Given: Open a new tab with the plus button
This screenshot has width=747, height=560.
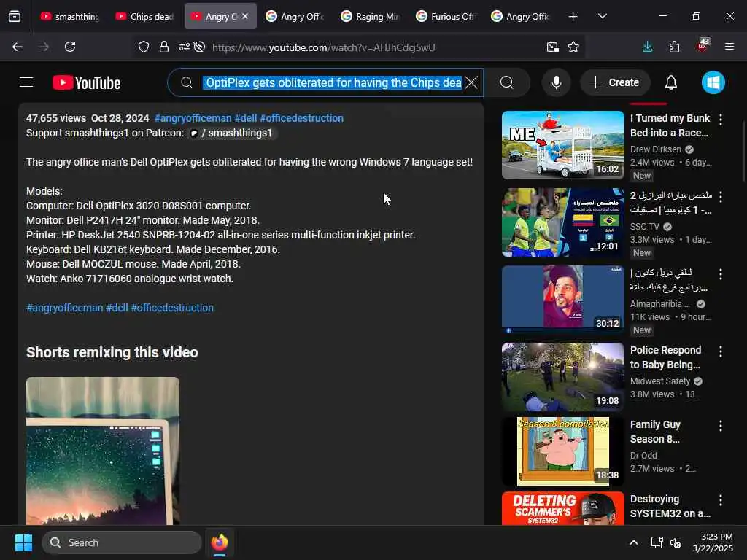Looking at the screenshot, I should tap(573, 17).
